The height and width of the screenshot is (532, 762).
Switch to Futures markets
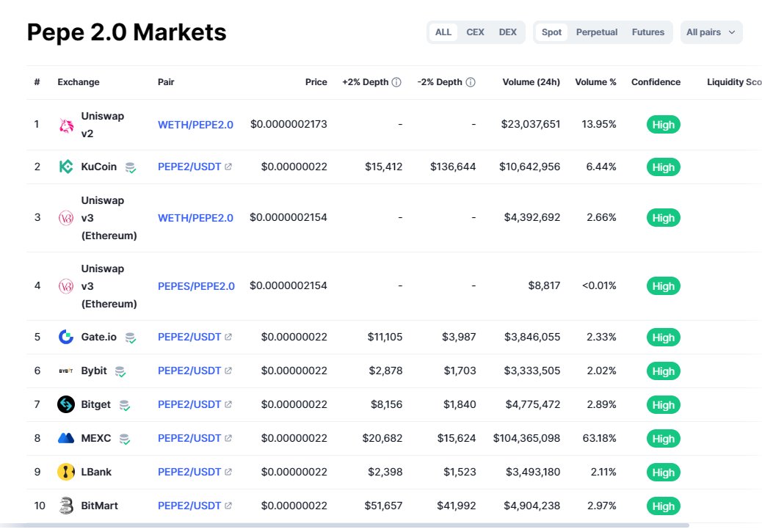(x=647, y=32)
